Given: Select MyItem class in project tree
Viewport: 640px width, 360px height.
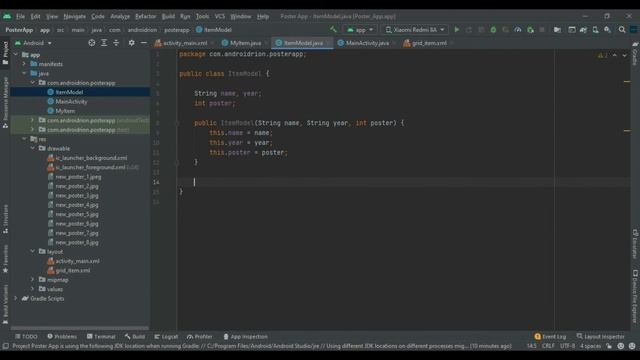Looking at the screenshot, I should pyautogui.click(x=65, y=111).
